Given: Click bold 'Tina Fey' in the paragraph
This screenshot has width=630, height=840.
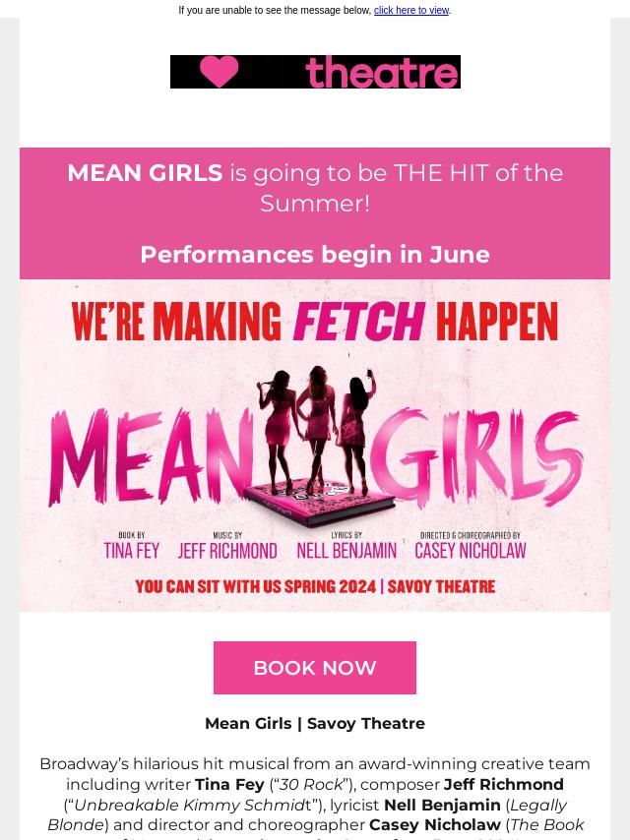Looking at the screenshot, I should (229, 784).
